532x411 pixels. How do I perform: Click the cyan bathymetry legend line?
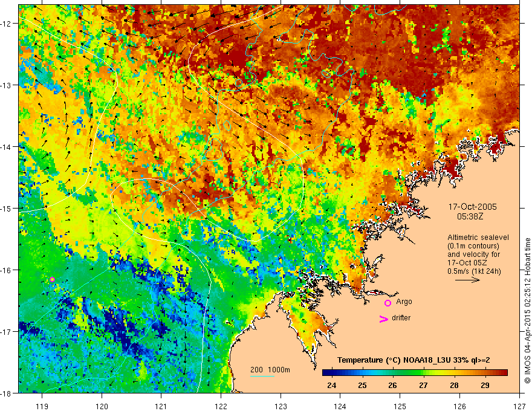coord(262,376)
